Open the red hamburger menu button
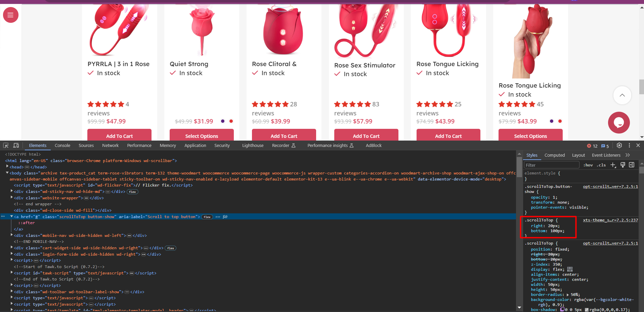Image resolution: width=644 pixels, height=312 pixels. (10, 15)
